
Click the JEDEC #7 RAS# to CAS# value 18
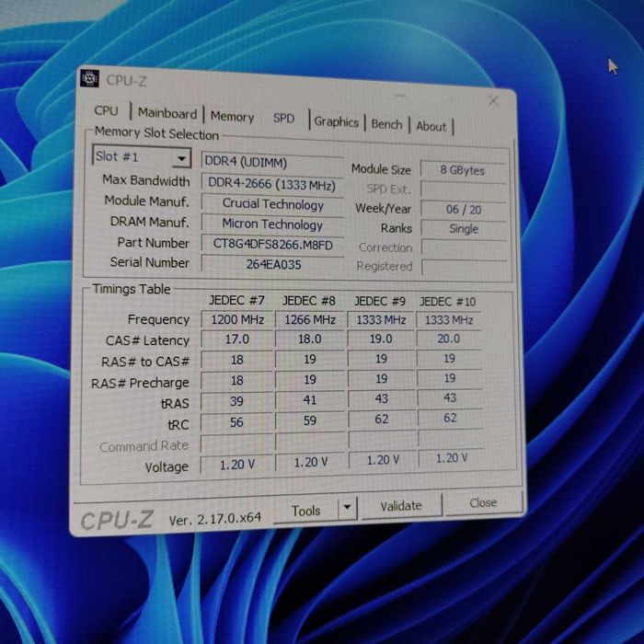(x=237, y=360)
